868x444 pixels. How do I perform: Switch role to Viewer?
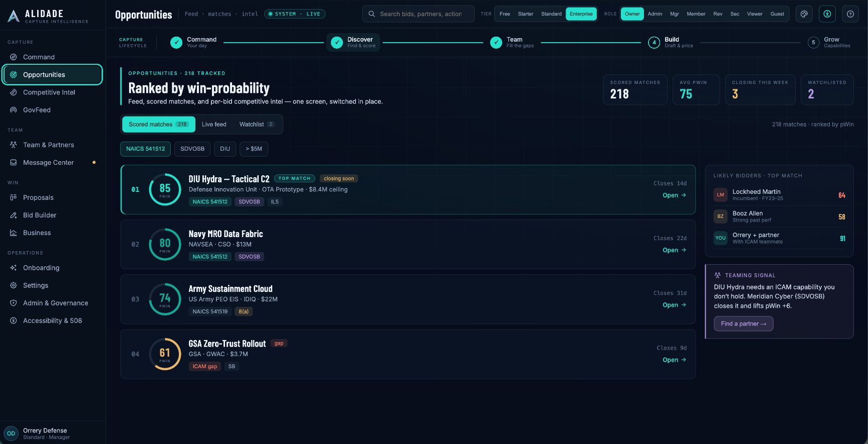pos(754,14)
